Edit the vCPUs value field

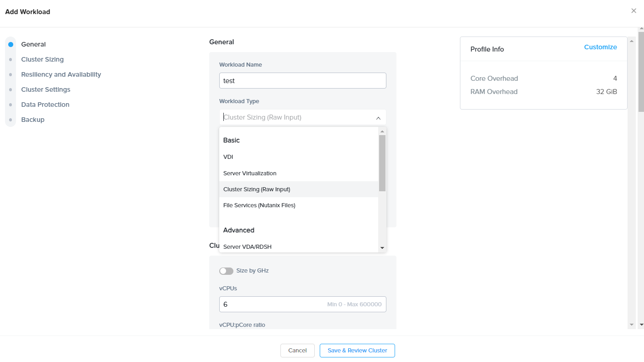(x=302, y=304)
